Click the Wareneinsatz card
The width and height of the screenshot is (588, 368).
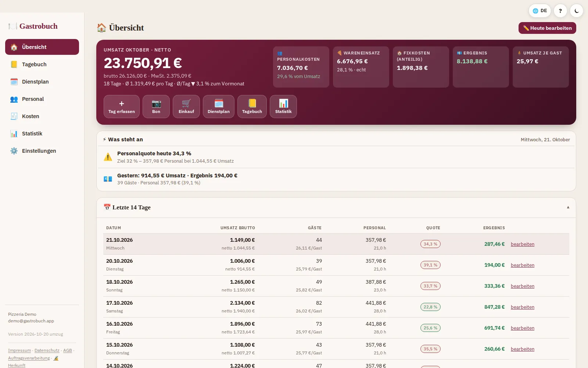click(x=361, y=67)
